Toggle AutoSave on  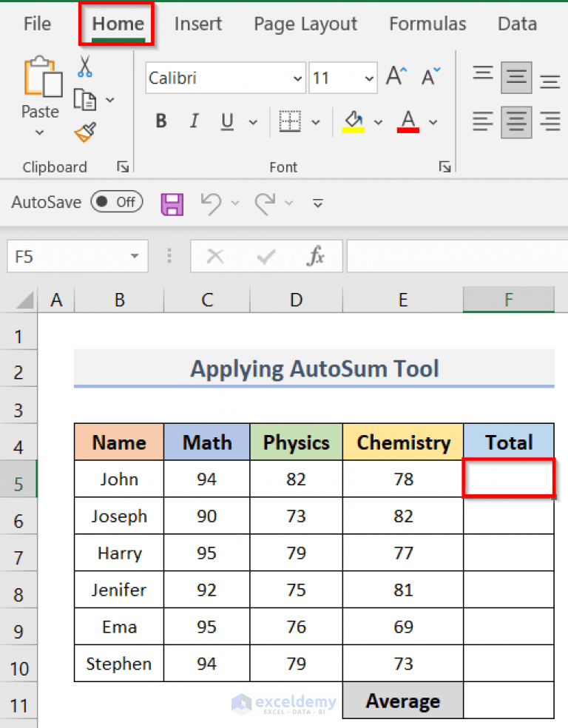(115, 202)
